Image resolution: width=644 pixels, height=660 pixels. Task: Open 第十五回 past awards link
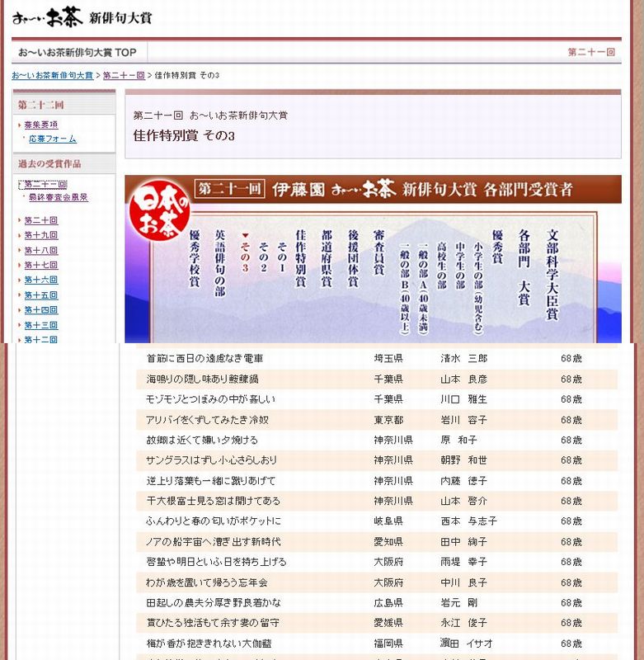click(x=40, y=295)
